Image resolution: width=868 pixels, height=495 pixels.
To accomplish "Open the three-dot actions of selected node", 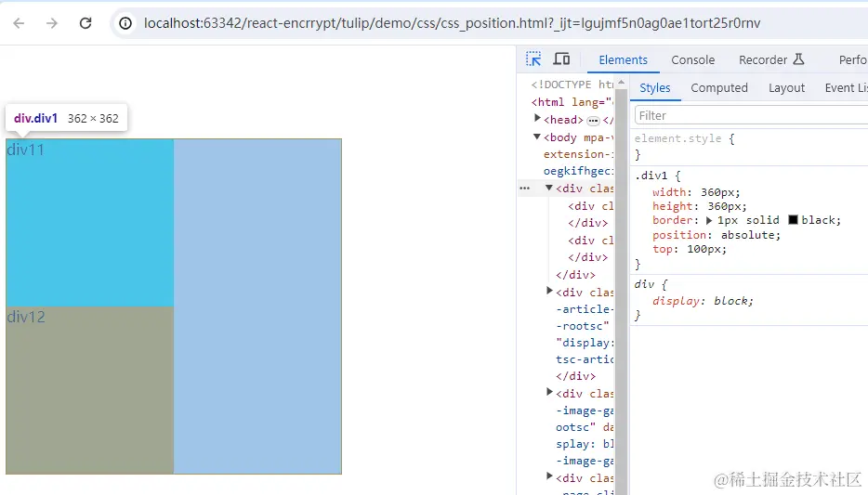I will tap(525, 189).
